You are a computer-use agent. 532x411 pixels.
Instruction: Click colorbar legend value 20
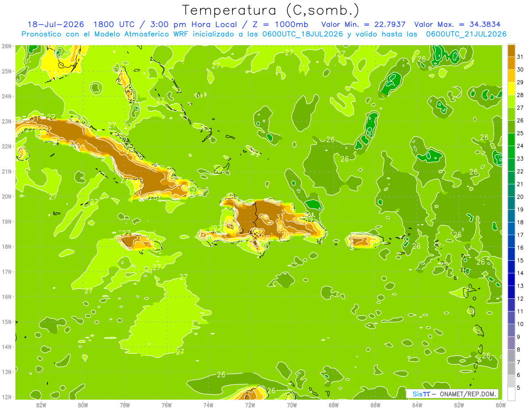click(x=520, y=197)
